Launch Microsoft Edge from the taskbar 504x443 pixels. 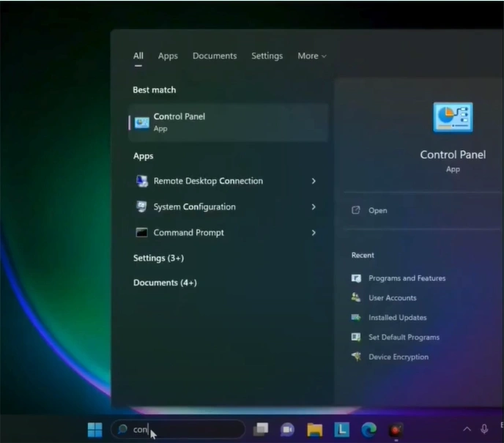pyautogui.click(x=369, y=430)
